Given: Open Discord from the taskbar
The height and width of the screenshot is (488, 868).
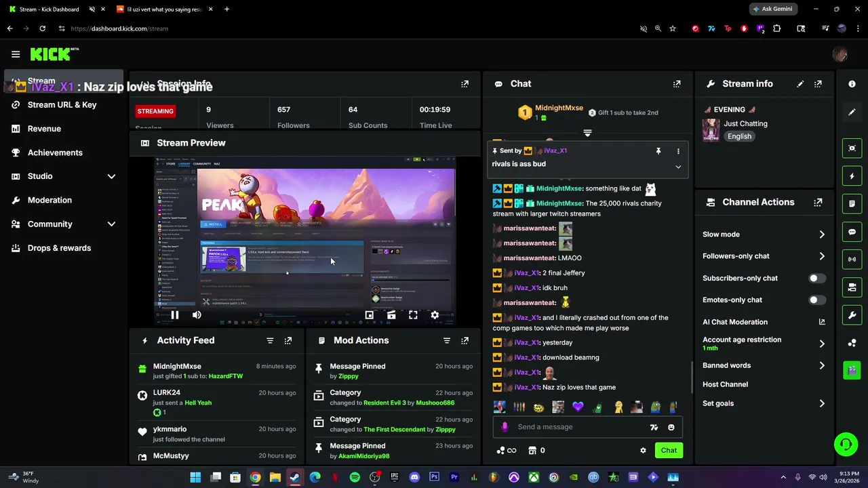Looking at the screenshot, I should pos(414,477).
